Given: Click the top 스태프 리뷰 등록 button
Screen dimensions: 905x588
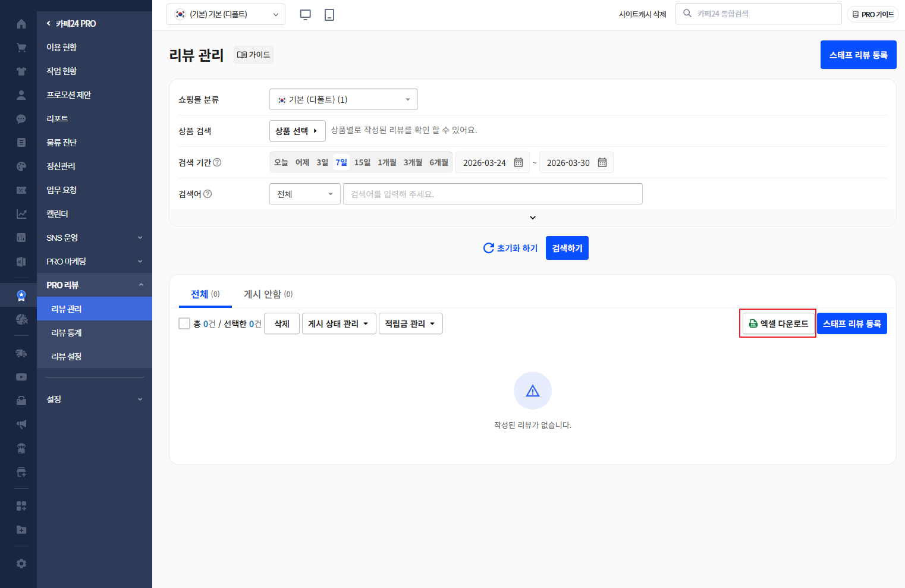Looking at the screenshot, I should [x=859, y=55].
